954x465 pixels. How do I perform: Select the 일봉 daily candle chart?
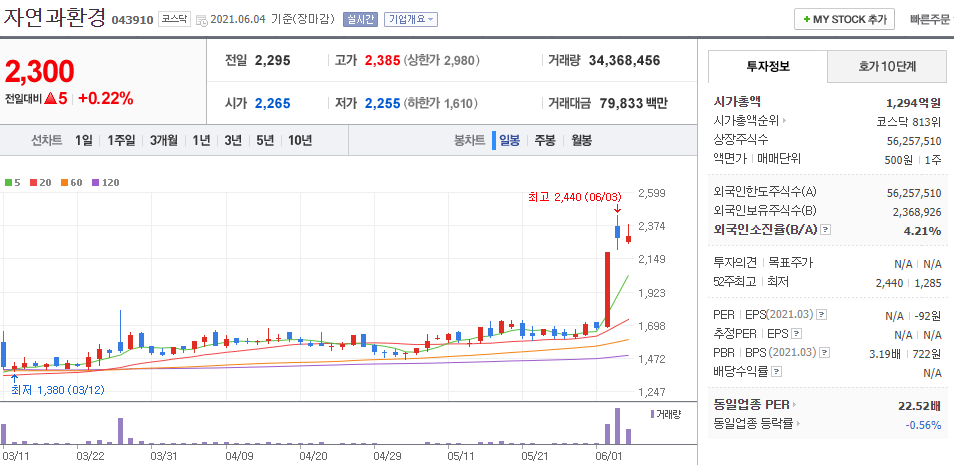(x=509, y=141)
